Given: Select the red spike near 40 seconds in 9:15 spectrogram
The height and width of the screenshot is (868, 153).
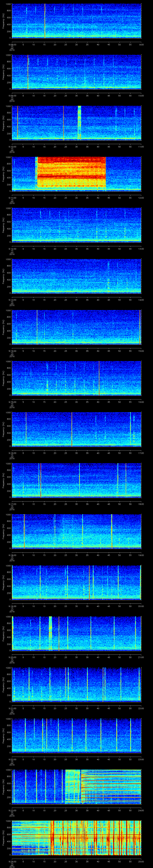Looking at the screenshot, I should [99, 378].
